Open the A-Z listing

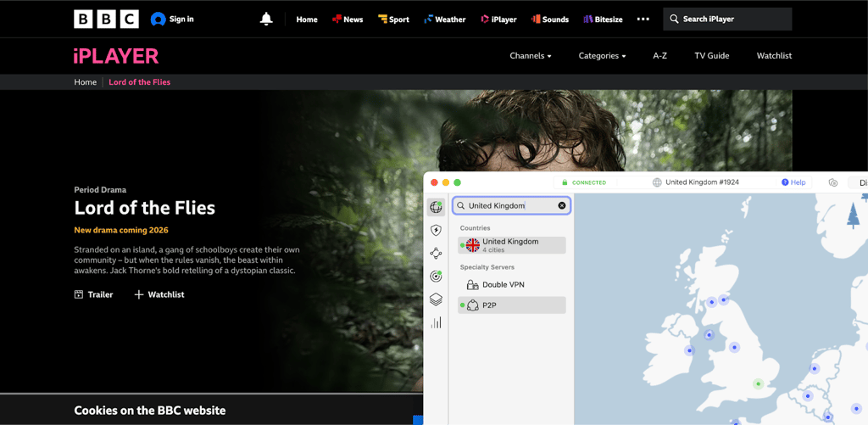click(659, 55)
